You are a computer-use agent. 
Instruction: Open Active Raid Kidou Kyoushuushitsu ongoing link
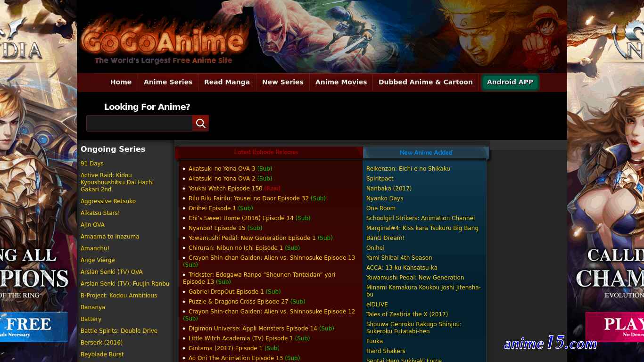(117, 182)
